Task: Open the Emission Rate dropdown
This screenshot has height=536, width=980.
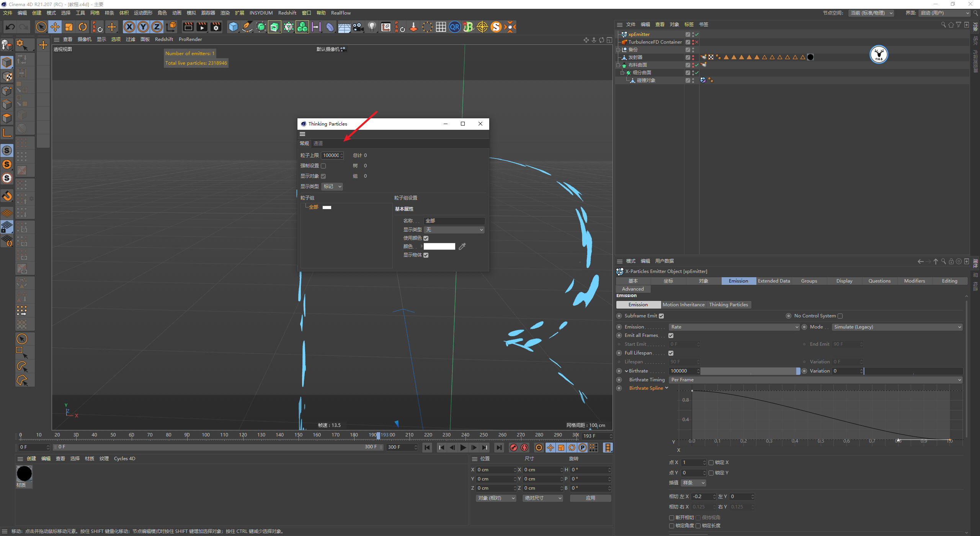Action: coord(734,327)
